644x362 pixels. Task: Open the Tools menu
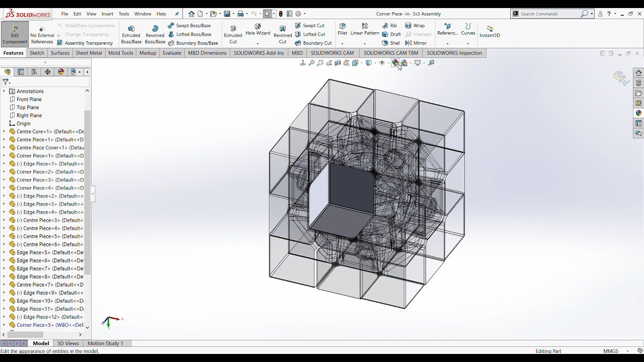[124, 14]
